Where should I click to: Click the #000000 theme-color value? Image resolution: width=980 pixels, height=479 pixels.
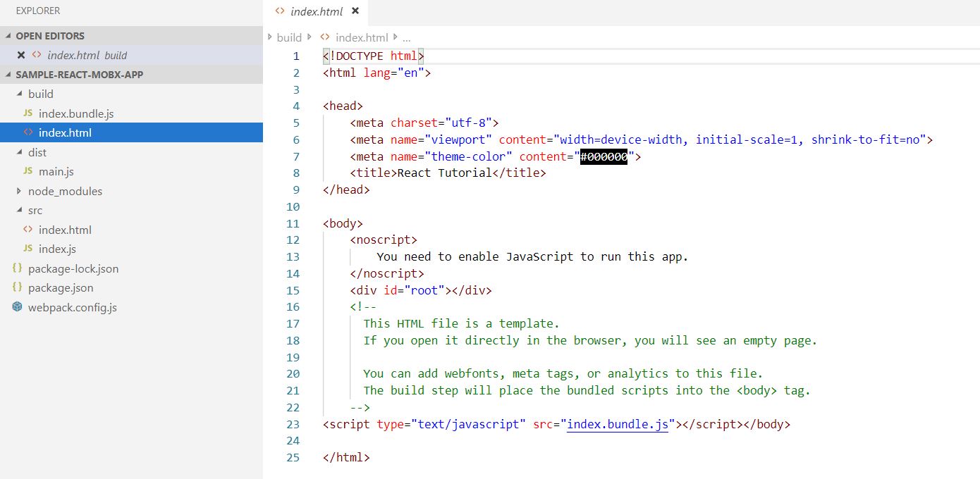604,156
